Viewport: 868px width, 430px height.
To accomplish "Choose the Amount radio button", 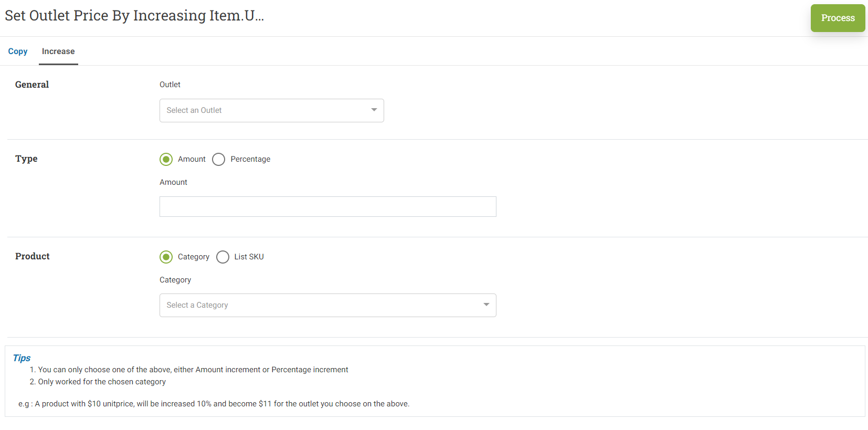I will point(166,159).
